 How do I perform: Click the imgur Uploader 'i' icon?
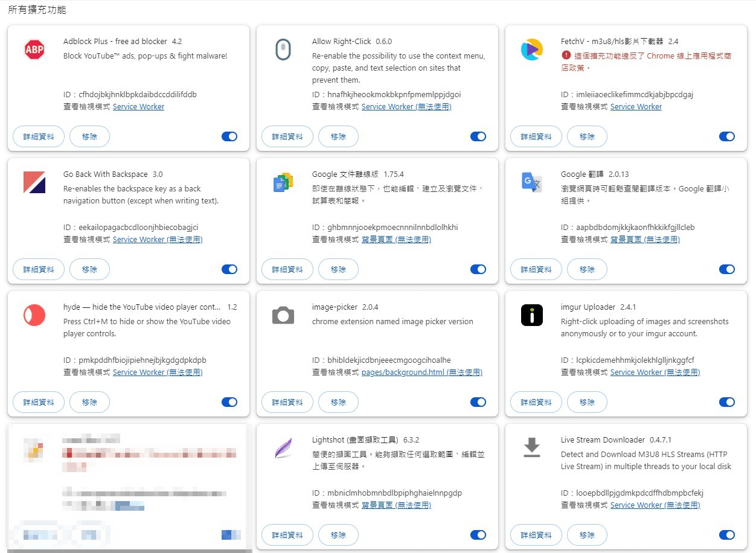tap(531, 315)
